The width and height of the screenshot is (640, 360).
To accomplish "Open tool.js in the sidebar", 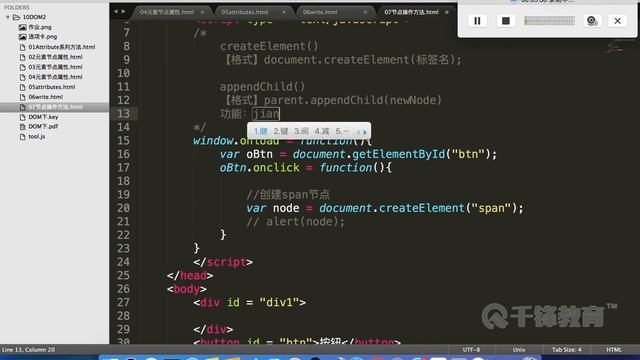I will point(37,137).
